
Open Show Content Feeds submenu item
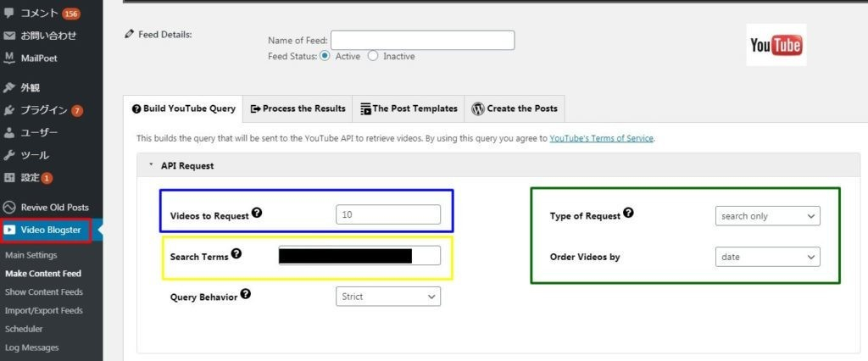(43, 292)
